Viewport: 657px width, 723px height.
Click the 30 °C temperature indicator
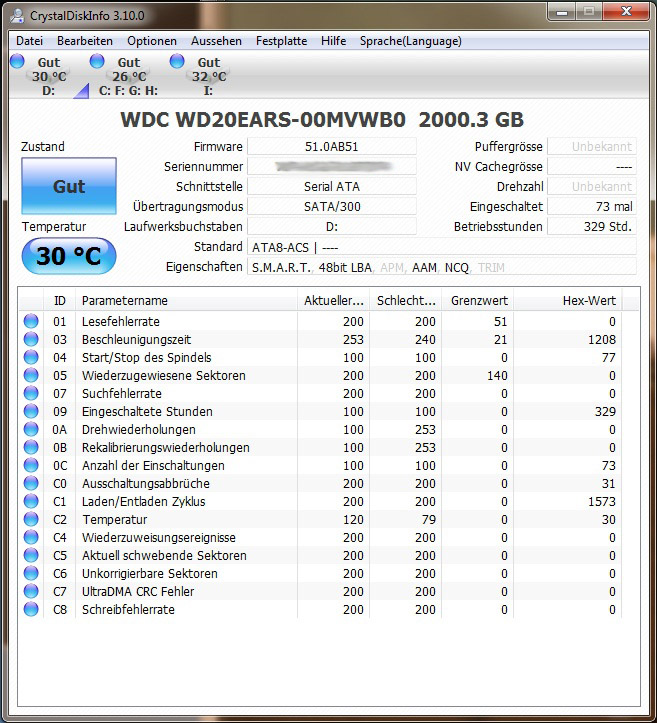coord(69,256)
